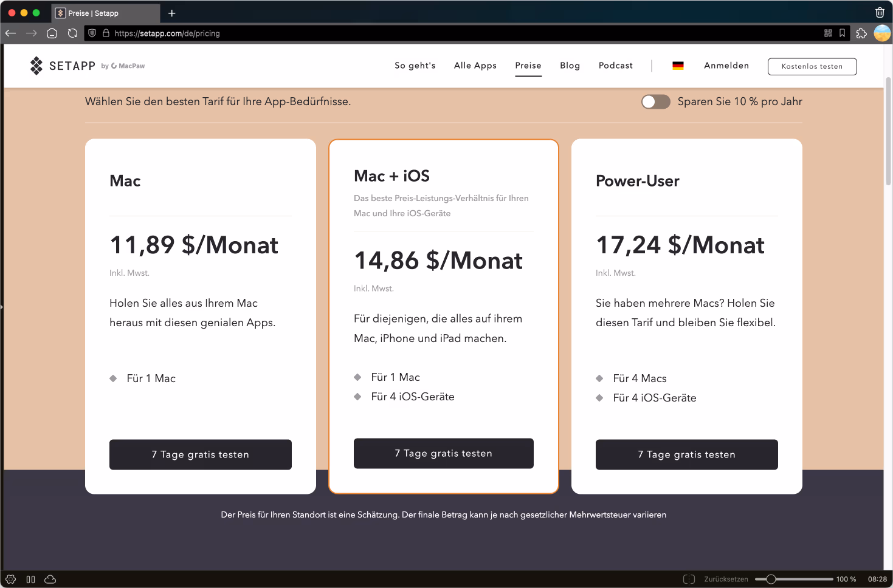Open the So geht's menu item
The height and width of the screenshot is (588, 893).
click(x=415, y=66)
